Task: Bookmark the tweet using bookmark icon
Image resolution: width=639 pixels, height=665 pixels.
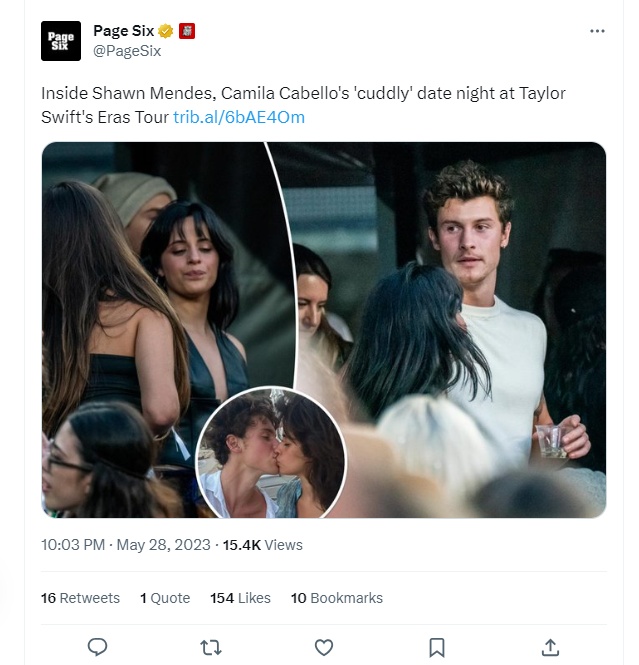Action: pyautogui.click(x=437, y=648)
